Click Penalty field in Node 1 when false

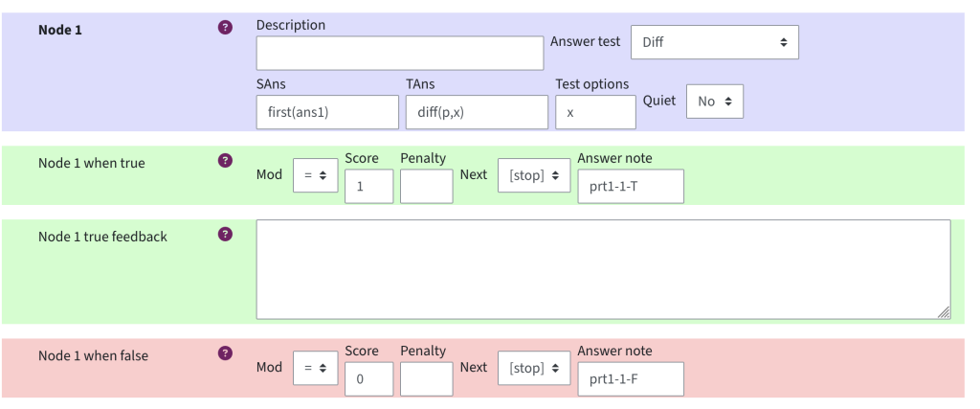[x=426, y=379]
